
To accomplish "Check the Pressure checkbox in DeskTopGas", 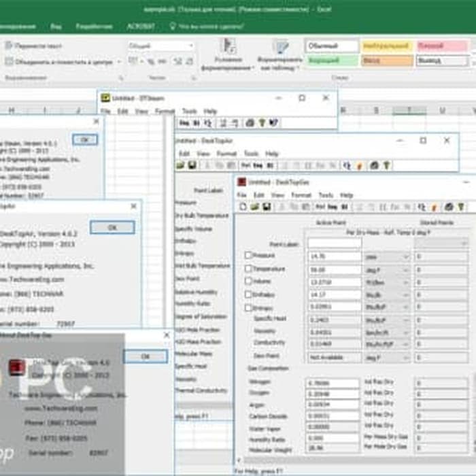I will pos(248,256).
